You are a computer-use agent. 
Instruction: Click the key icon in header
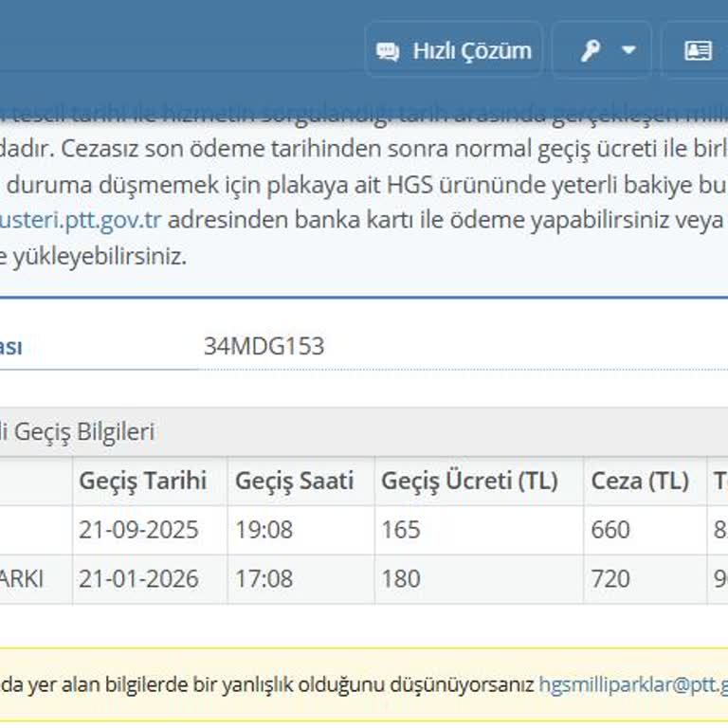591,50
